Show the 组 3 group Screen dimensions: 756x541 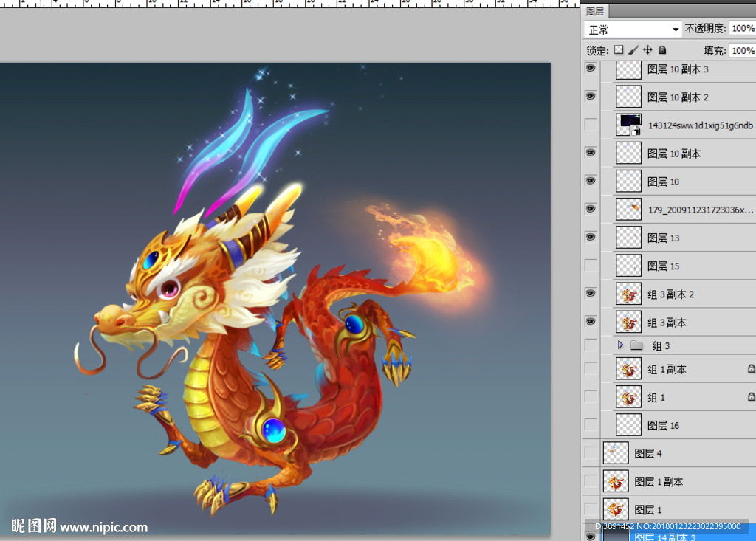591,345
